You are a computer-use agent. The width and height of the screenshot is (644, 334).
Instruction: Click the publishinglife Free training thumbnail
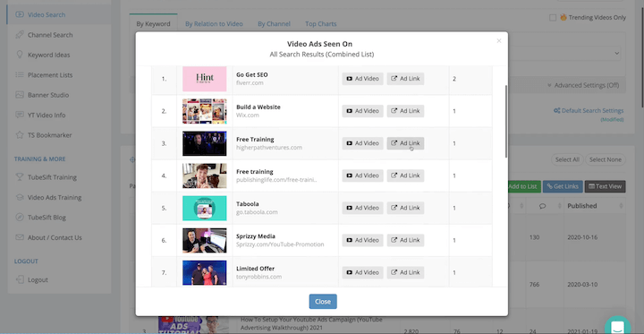(x=205, y=176)
